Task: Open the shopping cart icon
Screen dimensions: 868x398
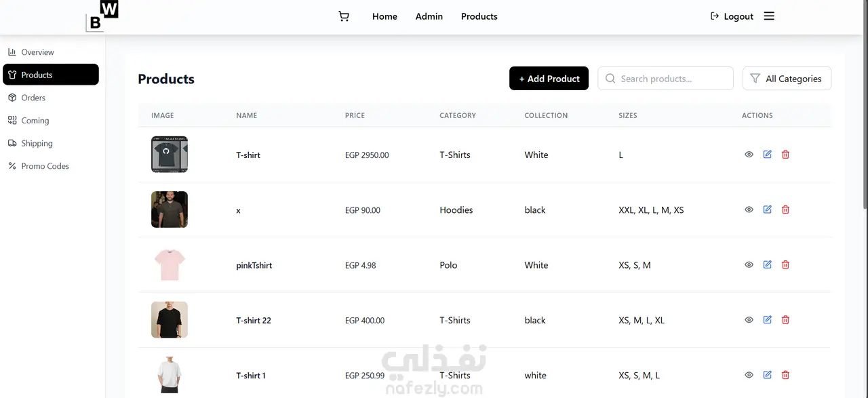Action: tap(344, 16)
